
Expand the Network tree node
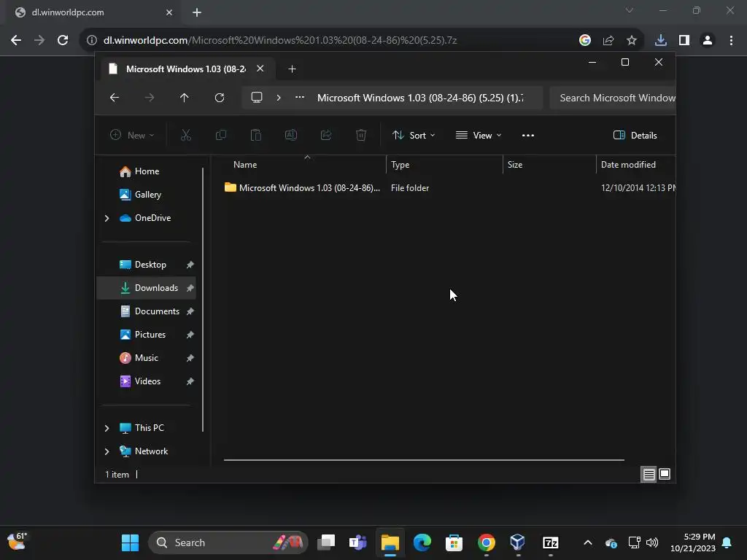click(x=107, y=451)
